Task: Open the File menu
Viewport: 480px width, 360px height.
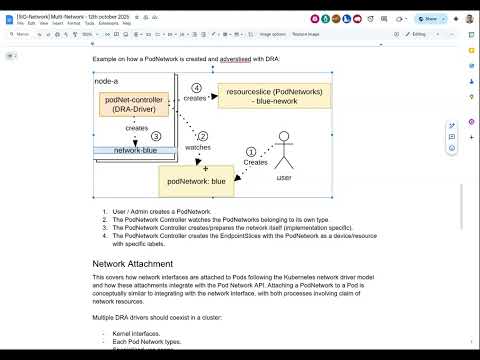Action: tap(20, 23)
